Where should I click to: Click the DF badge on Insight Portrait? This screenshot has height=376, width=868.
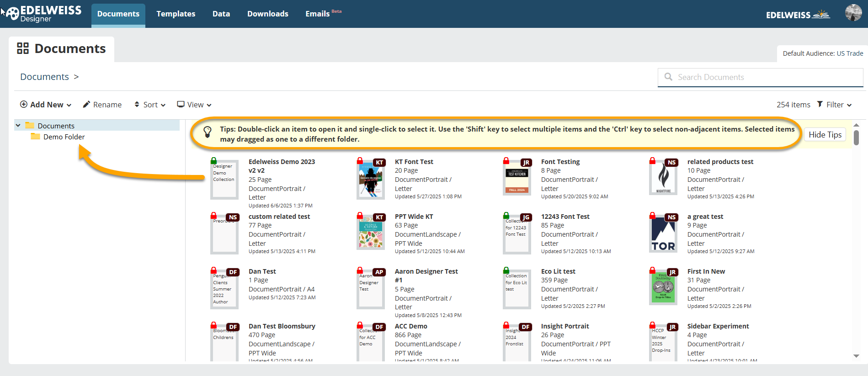point(526,327)
